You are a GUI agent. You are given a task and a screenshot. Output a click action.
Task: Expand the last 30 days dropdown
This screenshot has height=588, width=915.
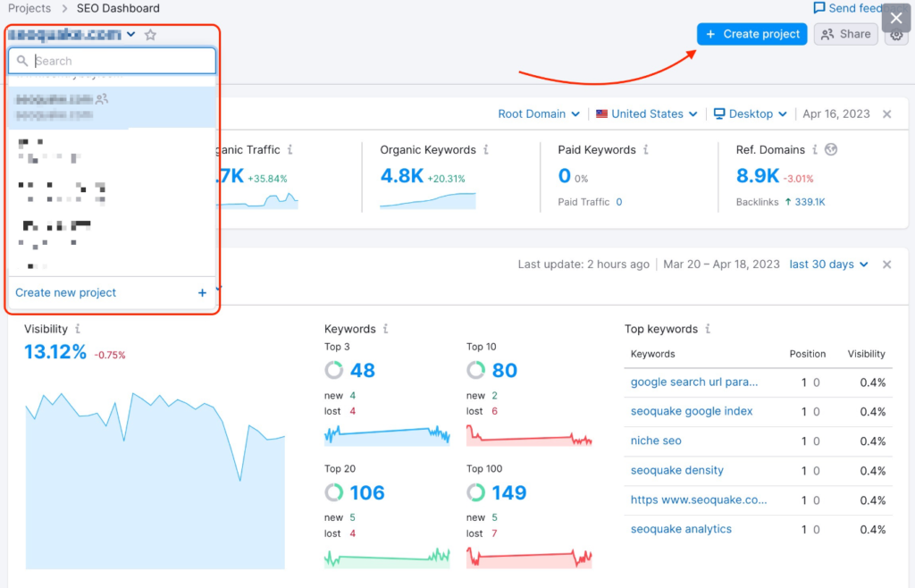[x=827, y=265]
